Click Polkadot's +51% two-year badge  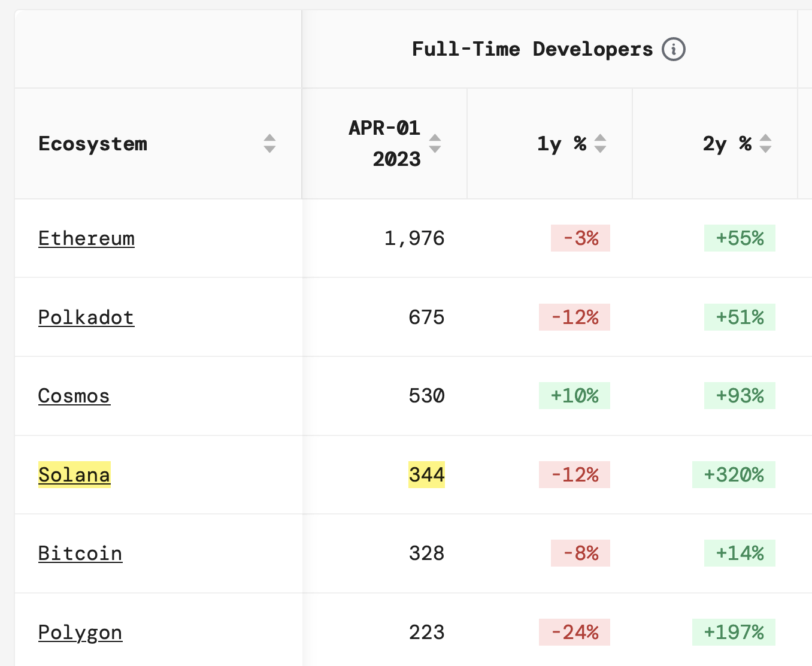click(740, 317)
